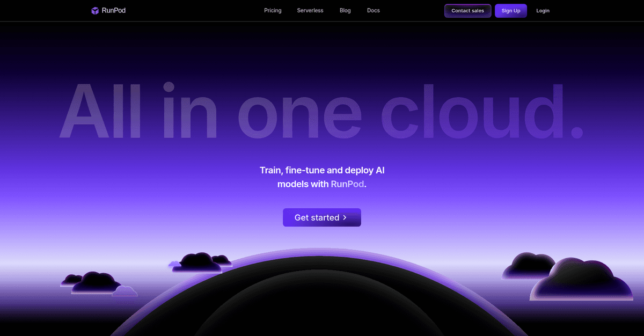The width and height of the screenshot is (644, 336).
Task: Select the Login link
Action: [x=543, y=11]
